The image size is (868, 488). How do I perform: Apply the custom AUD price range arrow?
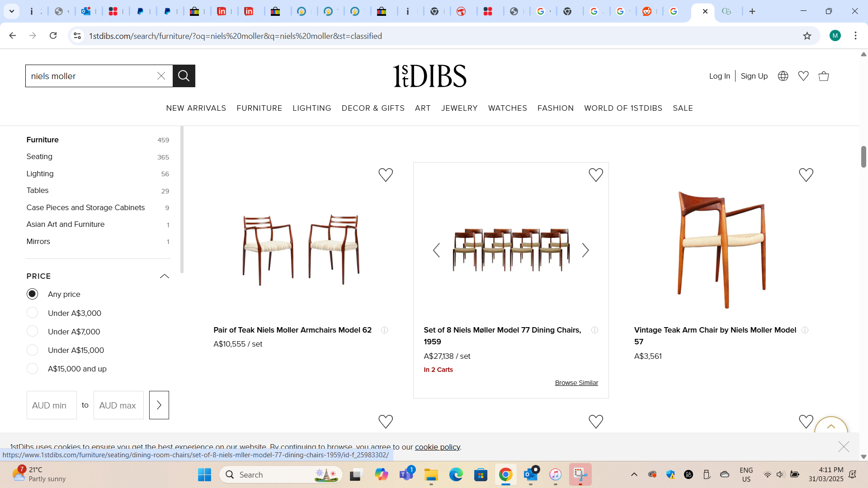pyautogui.click(x=159, y=405)
